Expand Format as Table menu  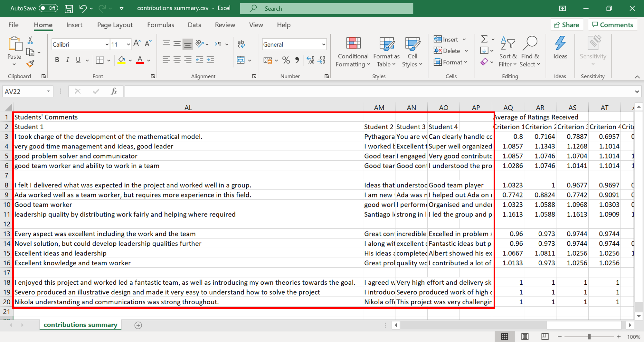(x=386, y=52)
